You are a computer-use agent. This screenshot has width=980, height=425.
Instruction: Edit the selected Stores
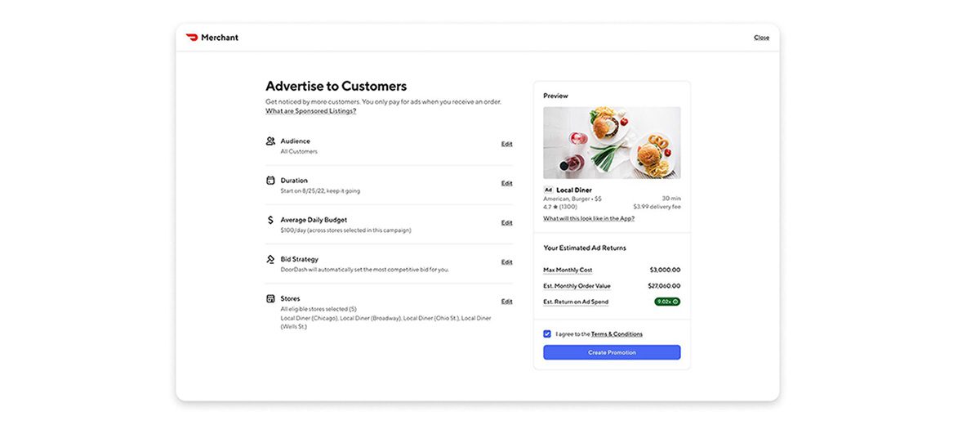(x=507, y=301)
